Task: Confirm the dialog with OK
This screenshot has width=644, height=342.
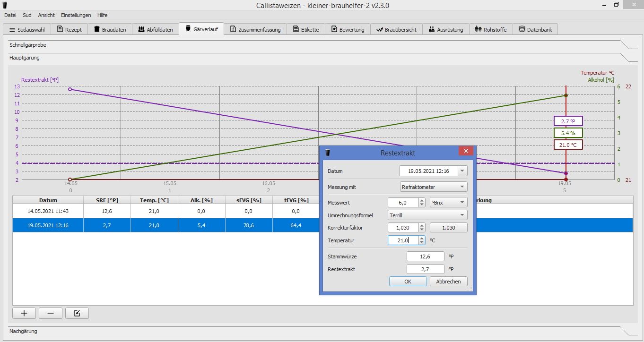Action: pyautogui.click(x=408, y=282)
